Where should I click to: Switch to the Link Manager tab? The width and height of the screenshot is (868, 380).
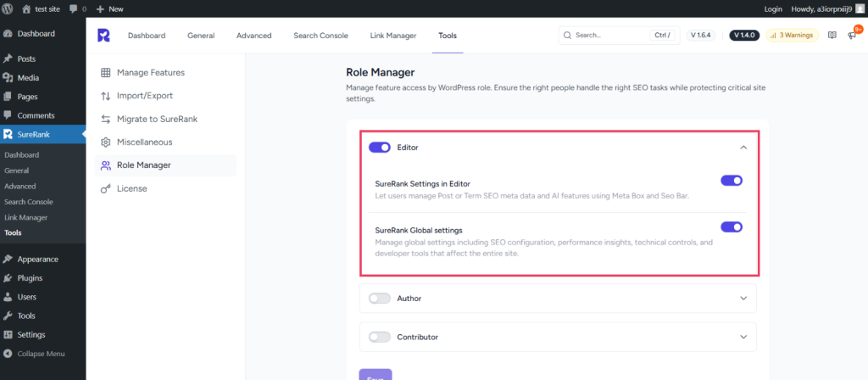coord(393,36)
